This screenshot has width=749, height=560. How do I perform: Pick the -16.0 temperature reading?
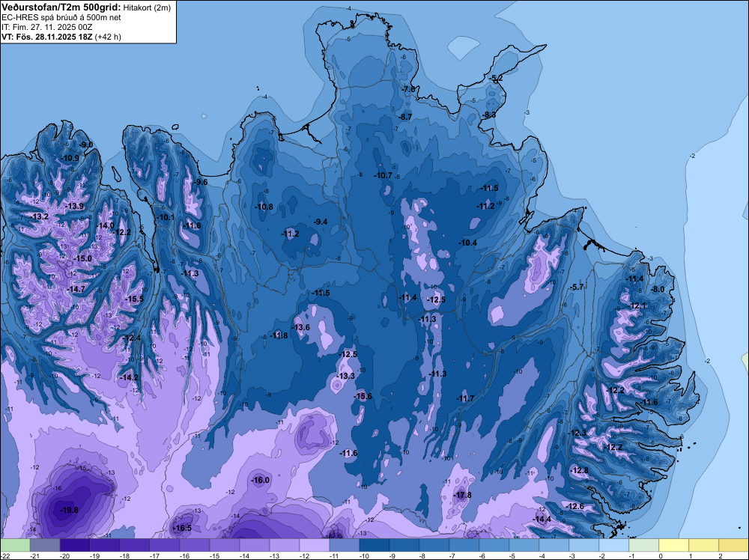pos(261,481)
